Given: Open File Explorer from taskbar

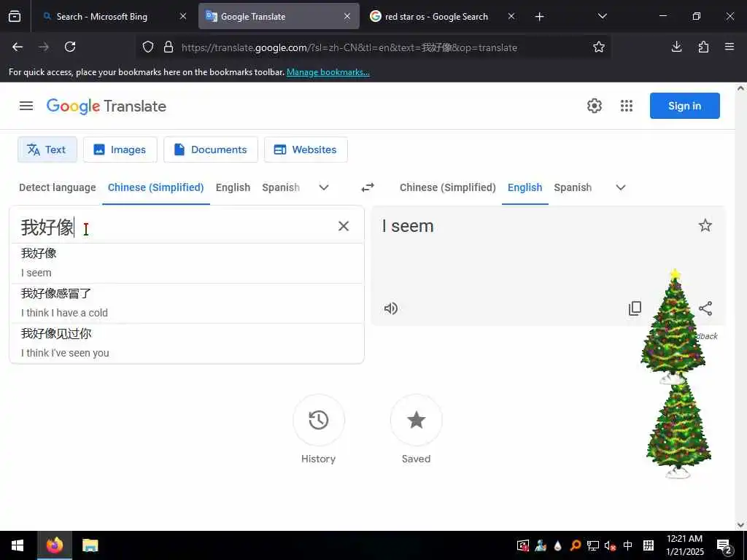Looking at the screenshot, I should [x=90, y=545].
